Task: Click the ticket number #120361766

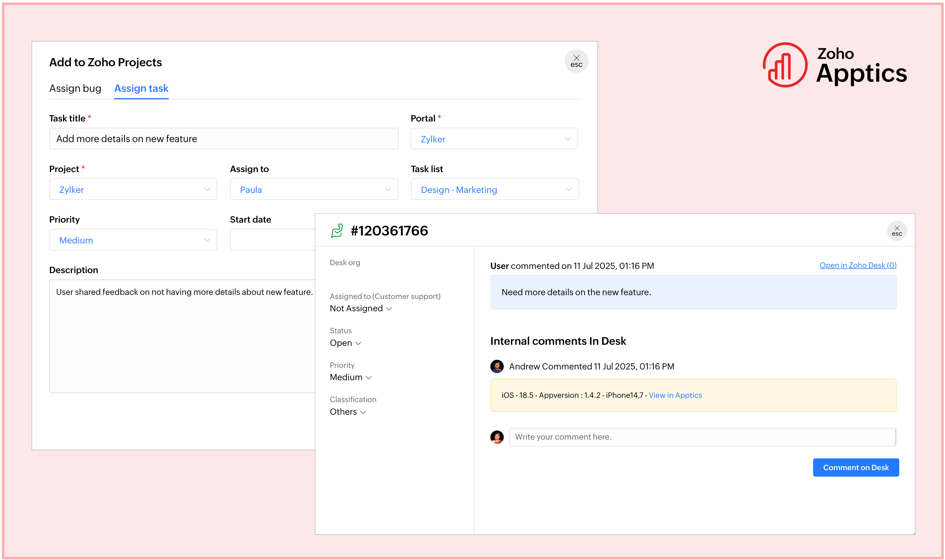Action: tap(389, 230)
